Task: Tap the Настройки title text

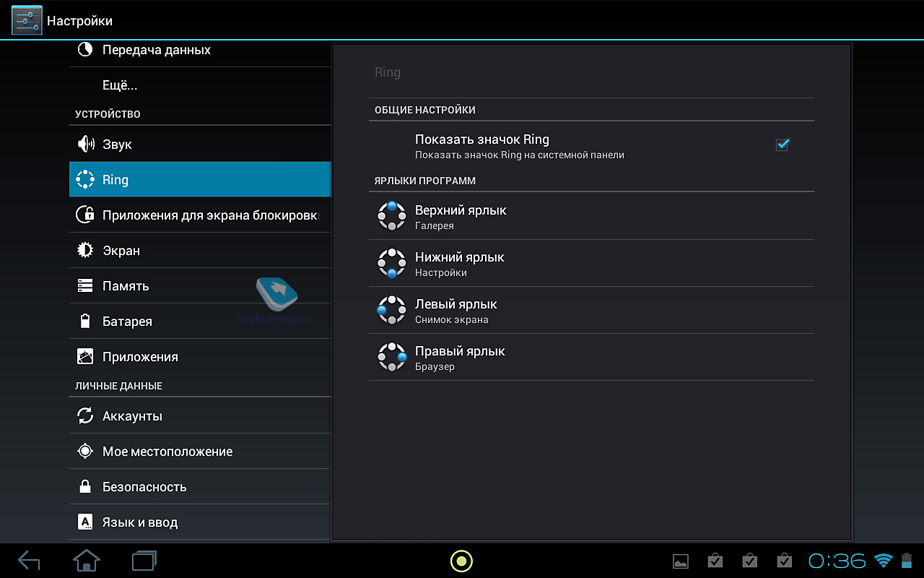Action: coord(79,21)
